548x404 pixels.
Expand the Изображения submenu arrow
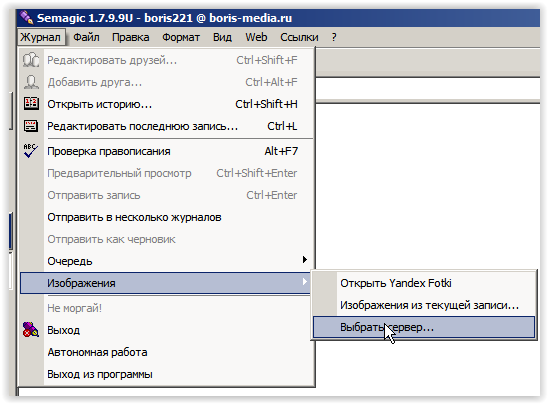[x=305, y=282]
